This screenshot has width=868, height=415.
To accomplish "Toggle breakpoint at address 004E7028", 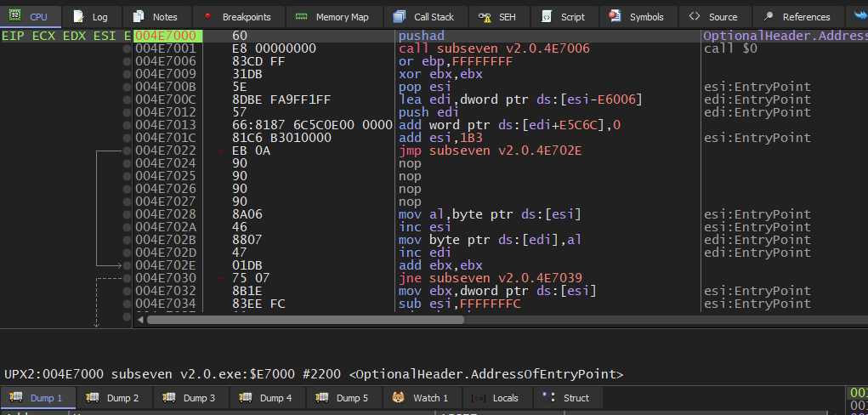I will coord(128,214).
